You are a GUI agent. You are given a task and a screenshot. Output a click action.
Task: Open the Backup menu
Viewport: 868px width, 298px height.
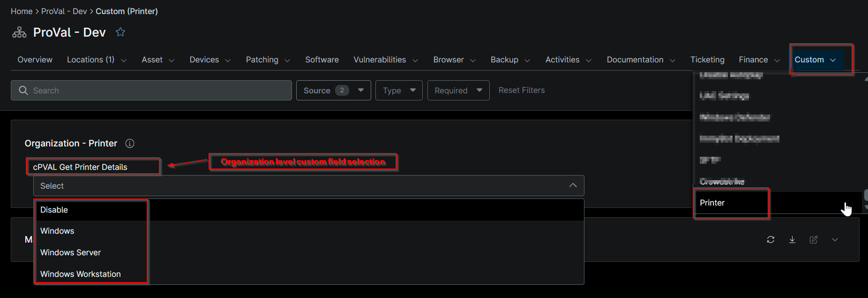point(510,60)
